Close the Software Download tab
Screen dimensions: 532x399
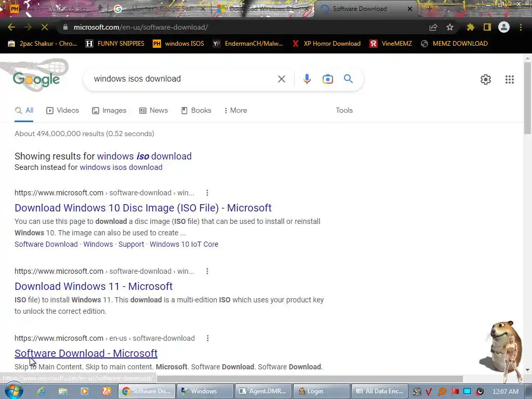[x=410, y=9]
